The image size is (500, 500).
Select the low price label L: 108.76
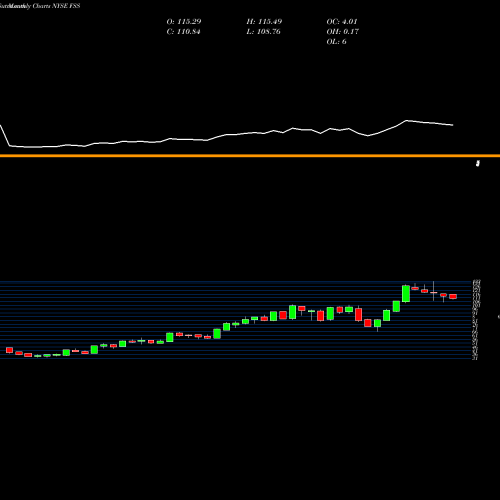(263, 32)
